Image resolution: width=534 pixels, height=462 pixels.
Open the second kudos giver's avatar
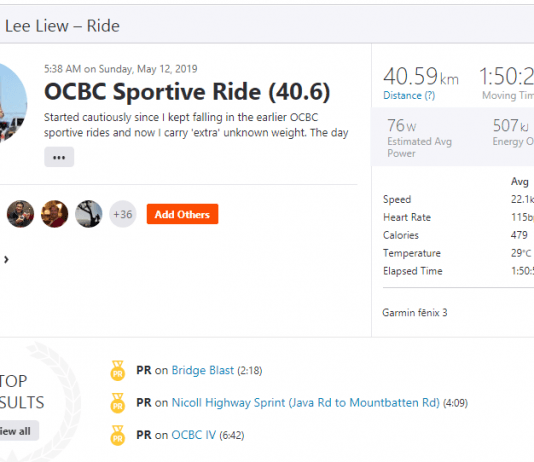(54, 214)
